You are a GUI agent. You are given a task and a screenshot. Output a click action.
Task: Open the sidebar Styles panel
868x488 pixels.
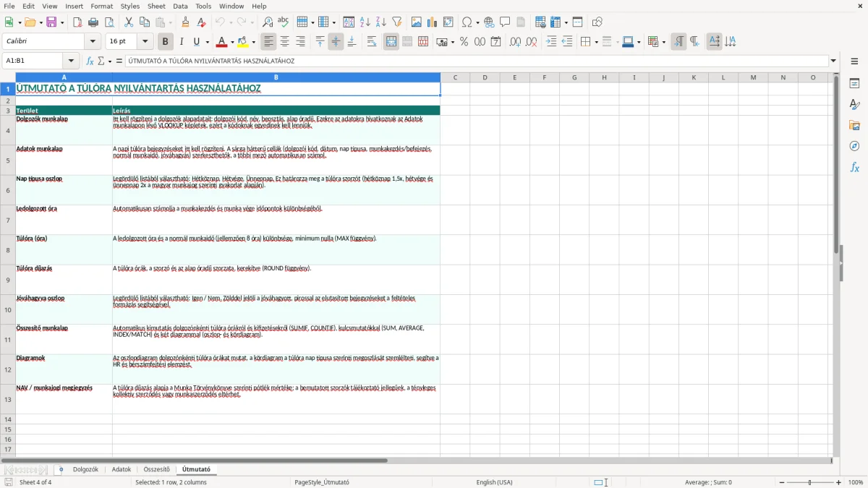(854, 105)
